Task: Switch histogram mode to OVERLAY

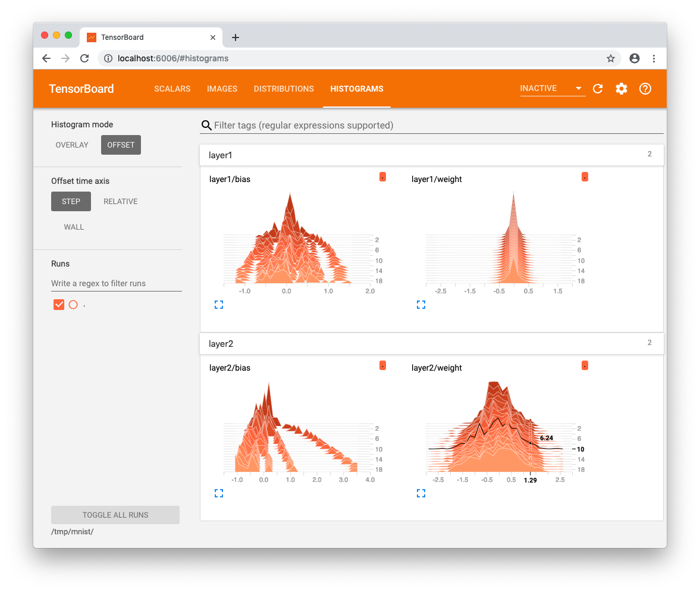Action: (72, 145)
